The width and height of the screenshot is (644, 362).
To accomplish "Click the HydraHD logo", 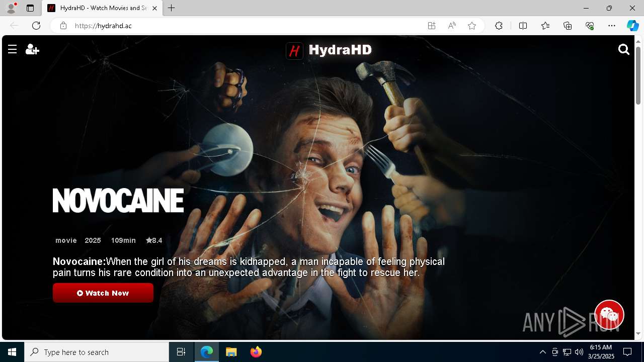I will pos(329,50).
